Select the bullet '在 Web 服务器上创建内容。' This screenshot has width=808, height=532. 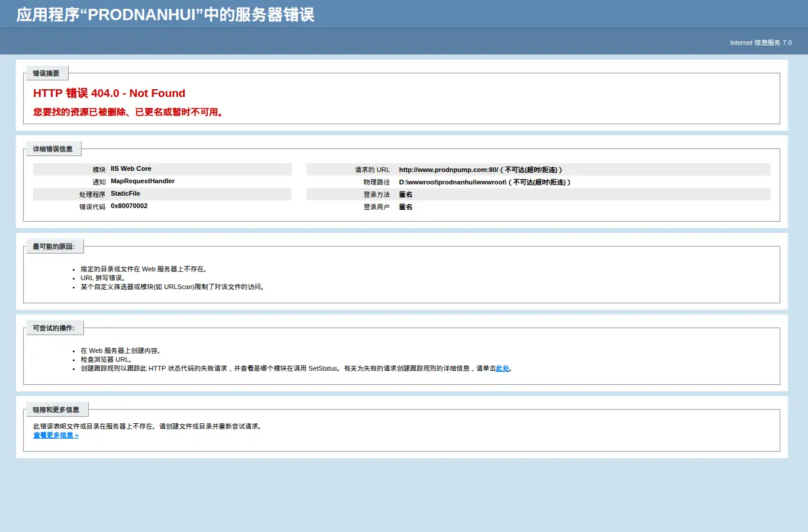(x=121, y=351)
